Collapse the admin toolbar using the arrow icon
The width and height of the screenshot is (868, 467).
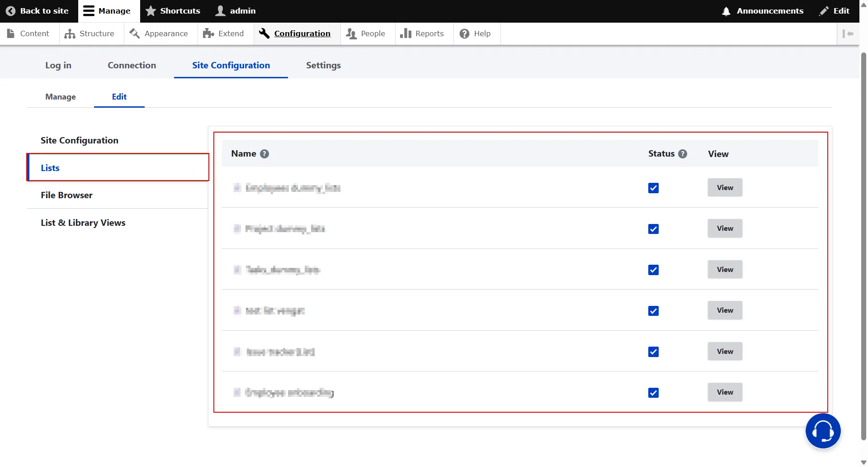[849, 33]
